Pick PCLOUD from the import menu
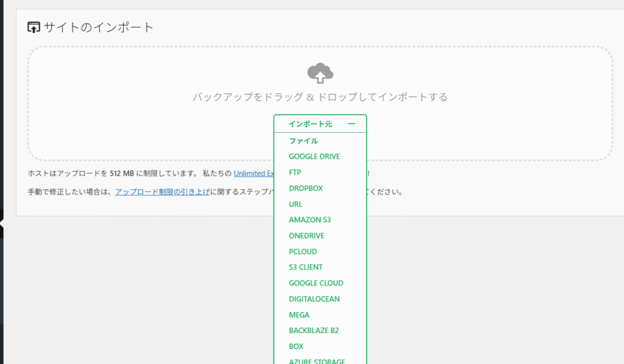624x364 pixels. (x=303, y=251)
